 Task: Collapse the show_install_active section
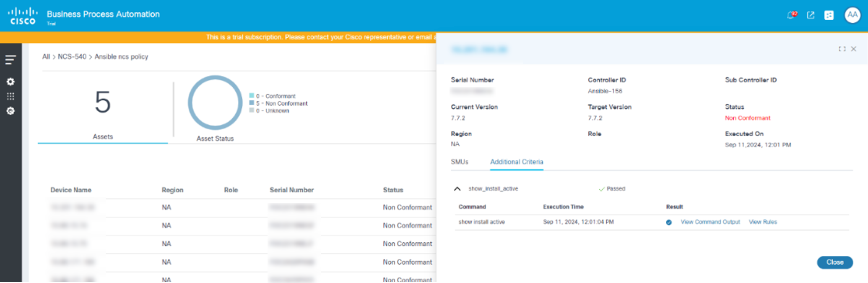[x=457, y=189]
